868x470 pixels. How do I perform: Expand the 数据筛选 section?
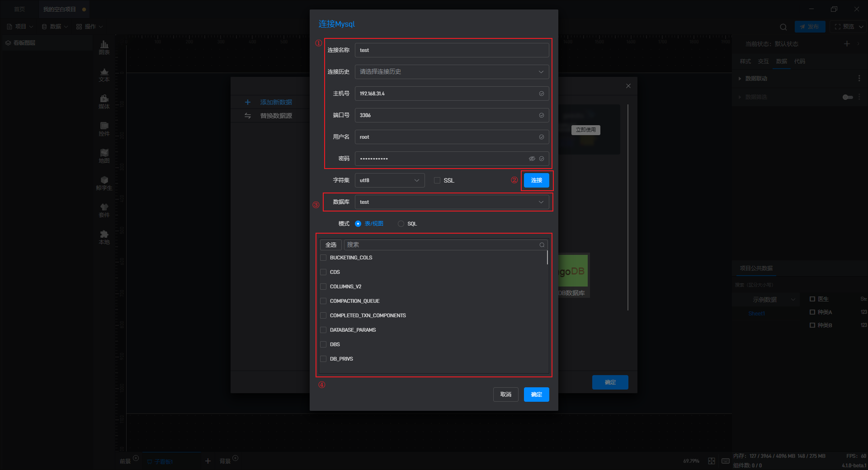740,97
